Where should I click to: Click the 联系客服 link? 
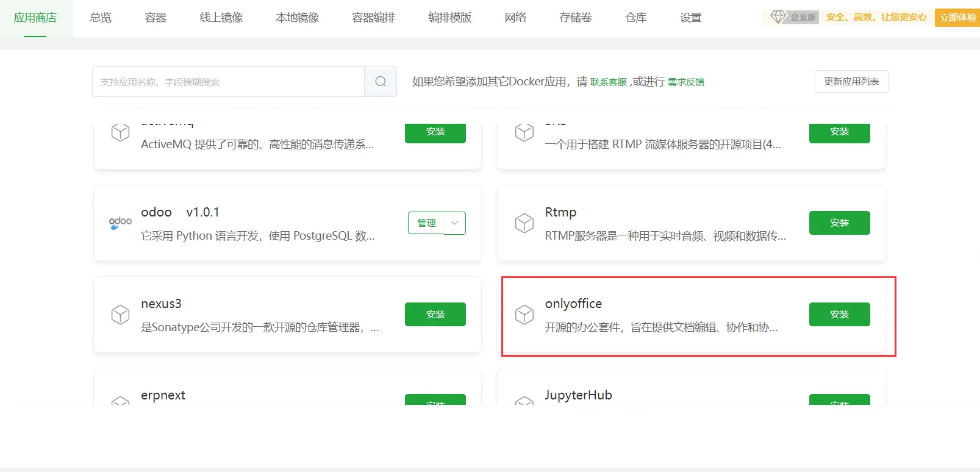tap(609, 82)
